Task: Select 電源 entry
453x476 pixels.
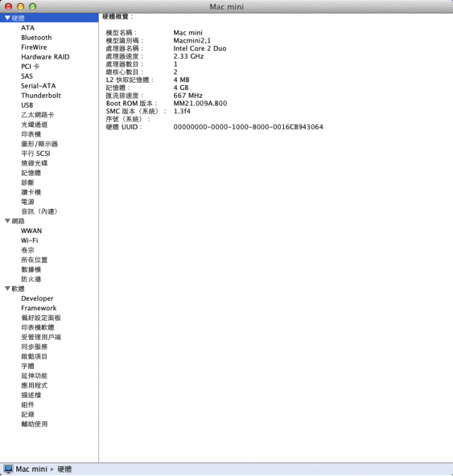Action: click(x=28, y=202)
